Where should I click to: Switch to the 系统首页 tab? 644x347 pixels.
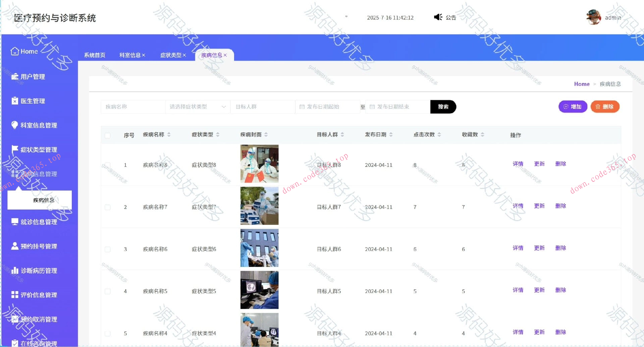[95, 55]
